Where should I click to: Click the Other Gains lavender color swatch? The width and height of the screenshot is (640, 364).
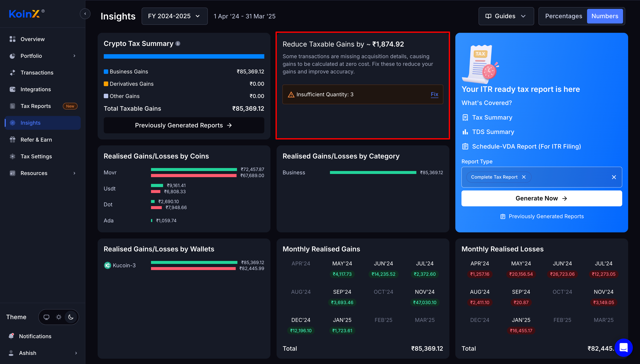pos(106,96)
